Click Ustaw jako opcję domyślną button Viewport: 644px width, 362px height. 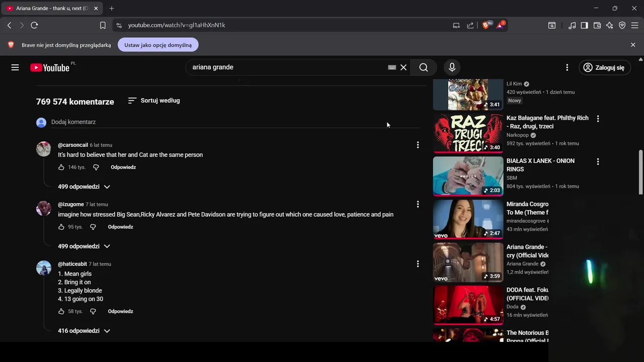tap(158, 45)
